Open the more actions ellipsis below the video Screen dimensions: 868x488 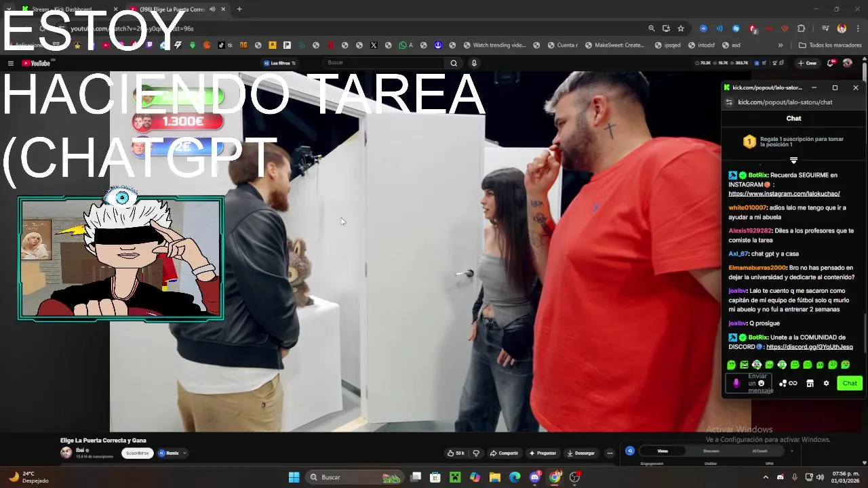610,453
